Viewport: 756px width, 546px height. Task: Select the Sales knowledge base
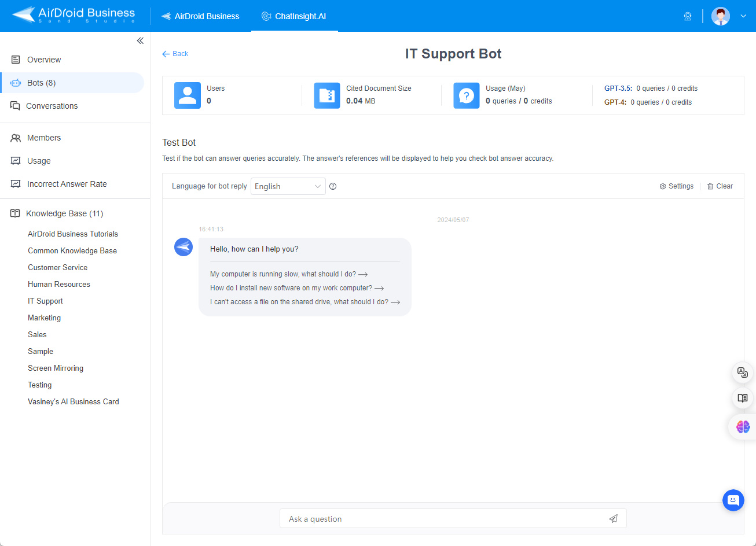click(x=37, y=334)
